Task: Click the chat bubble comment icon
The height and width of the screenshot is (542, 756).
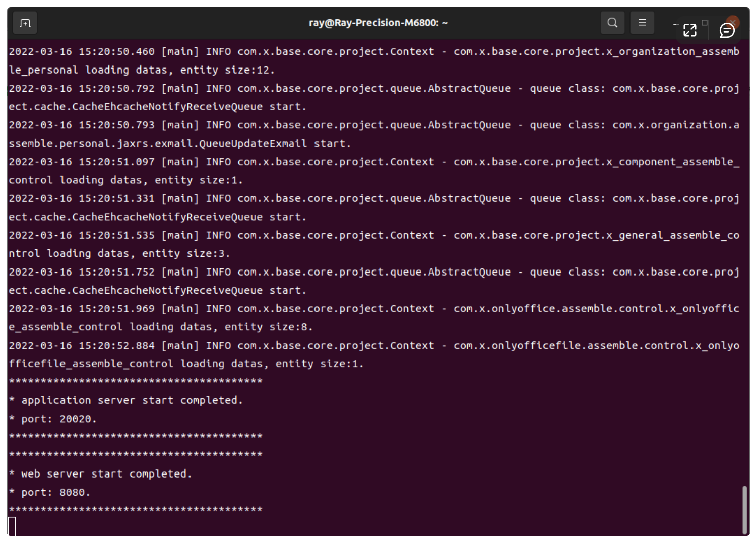Action: [x=727, y=31]
